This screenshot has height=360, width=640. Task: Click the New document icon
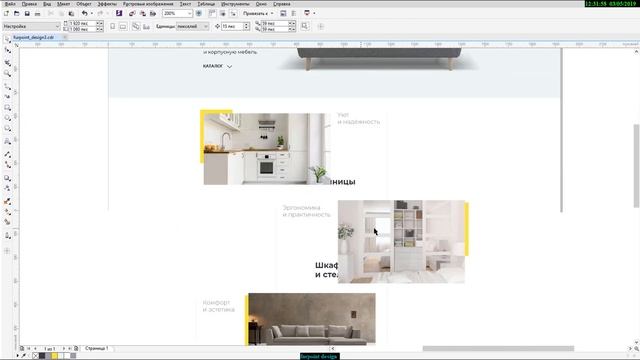6,13
